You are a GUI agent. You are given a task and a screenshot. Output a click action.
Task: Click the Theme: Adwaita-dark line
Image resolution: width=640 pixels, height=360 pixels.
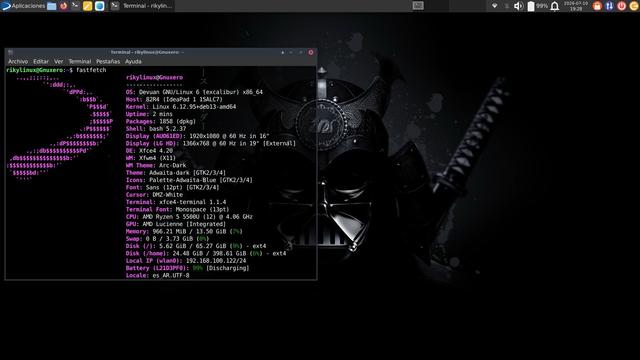[176, 173]
